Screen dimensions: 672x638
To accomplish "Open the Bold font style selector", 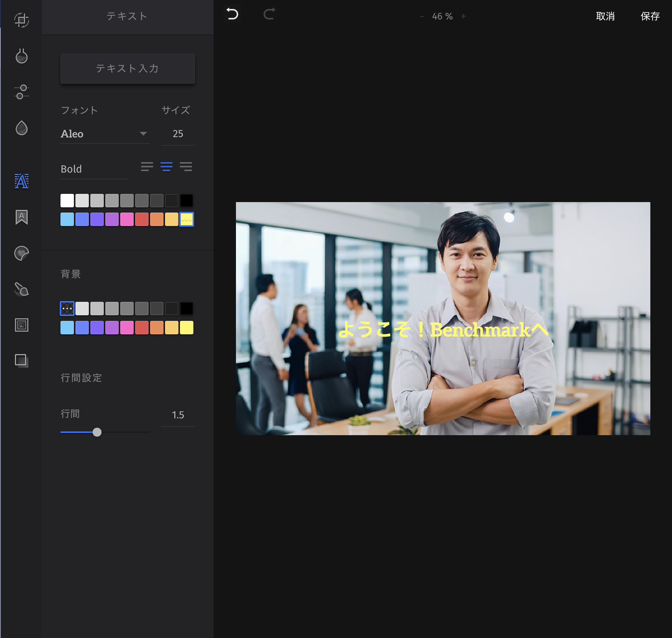I will click(x=94, y=169).
